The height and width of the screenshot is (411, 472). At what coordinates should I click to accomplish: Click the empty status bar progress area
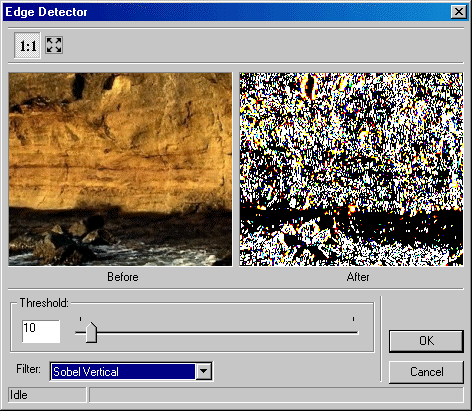[x=276, y=395]
